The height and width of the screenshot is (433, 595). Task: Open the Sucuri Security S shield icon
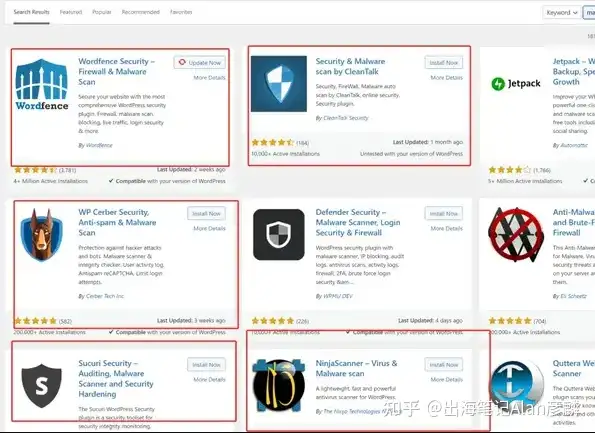[42, 386]
